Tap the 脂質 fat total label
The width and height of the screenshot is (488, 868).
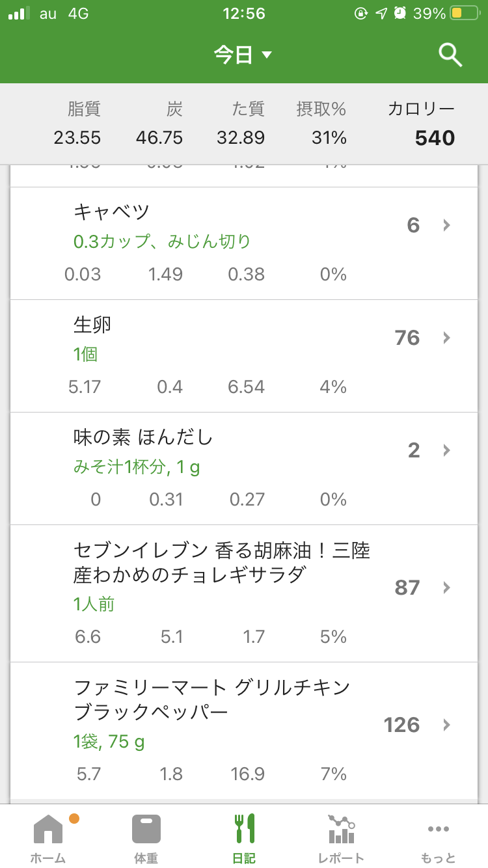[x=84, y=109]
